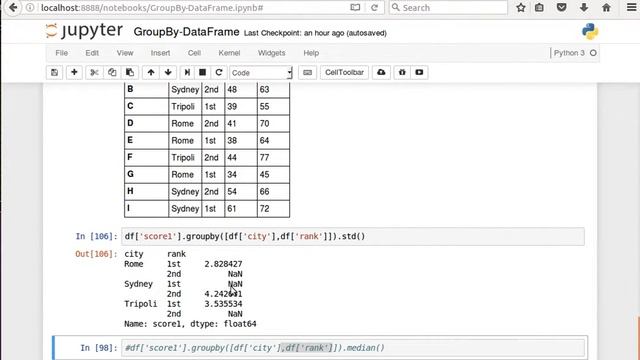Click the browser back arrow button
This screenshot has height=360, width=640.
(13, 7)
